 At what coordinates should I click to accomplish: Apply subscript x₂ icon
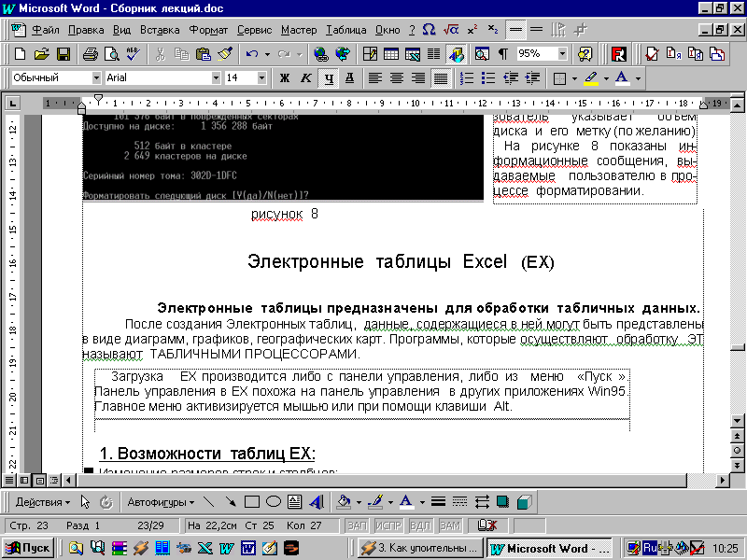(493, 30)
